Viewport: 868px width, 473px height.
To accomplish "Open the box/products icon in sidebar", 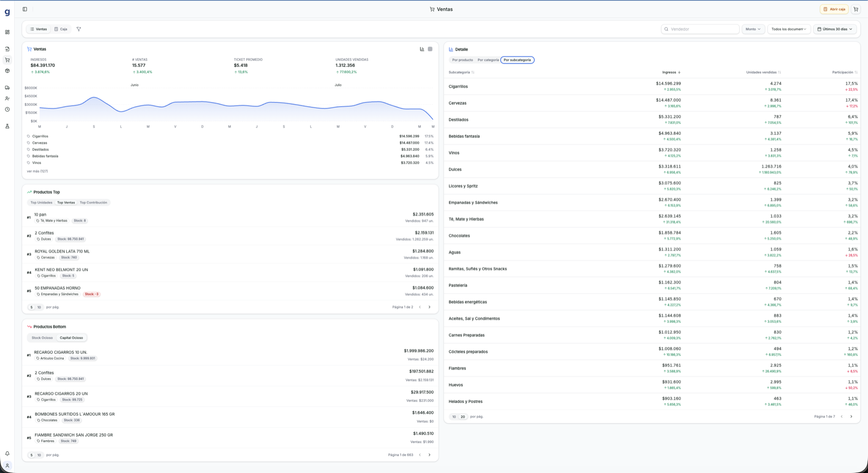I will (x=7, y=71).
